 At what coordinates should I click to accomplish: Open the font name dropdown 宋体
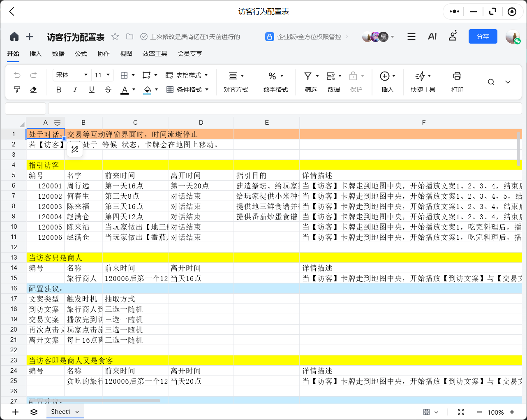pos(72,75)
